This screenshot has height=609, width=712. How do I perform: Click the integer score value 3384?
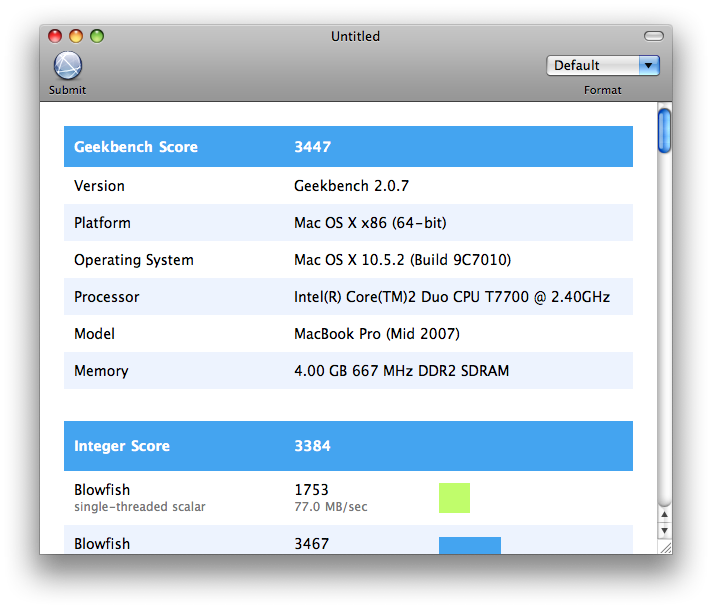pyautogui.click(x=312, y=446)
